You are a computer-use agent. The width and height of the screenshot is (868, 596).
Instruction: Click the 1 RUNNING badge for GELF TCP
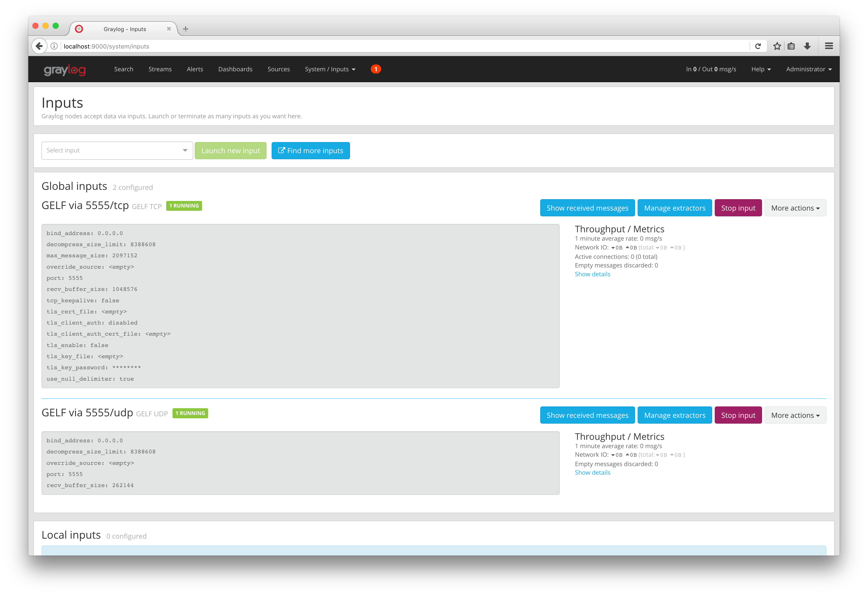pyautogui.click(x=184, y=206)
